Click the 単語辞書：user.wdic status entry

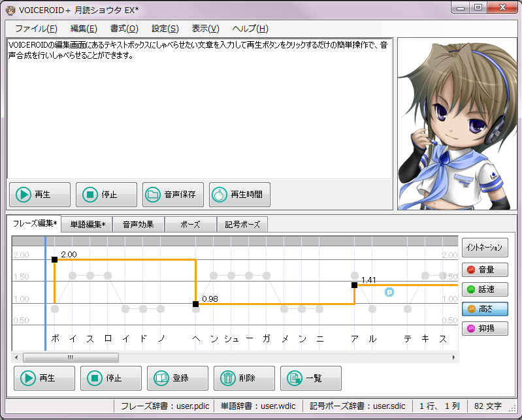(x=258, y=406)
